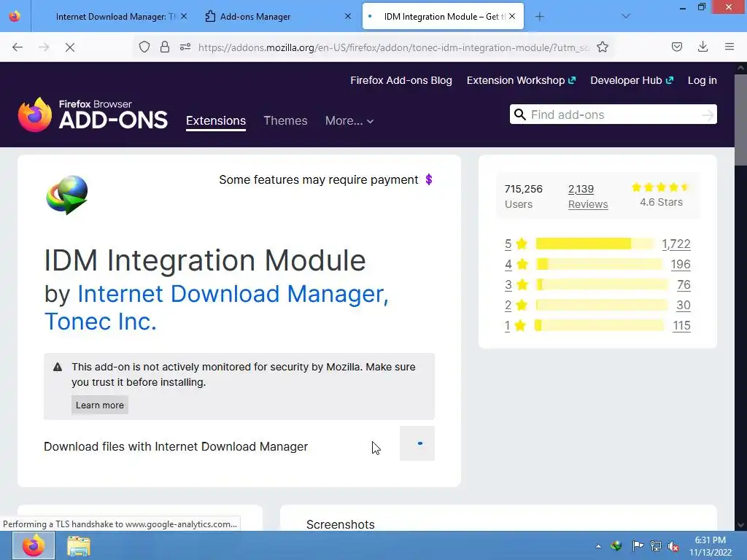747x560 pixels.
Task: Expand the More... dropdown
Action: [x=349, y=120]
